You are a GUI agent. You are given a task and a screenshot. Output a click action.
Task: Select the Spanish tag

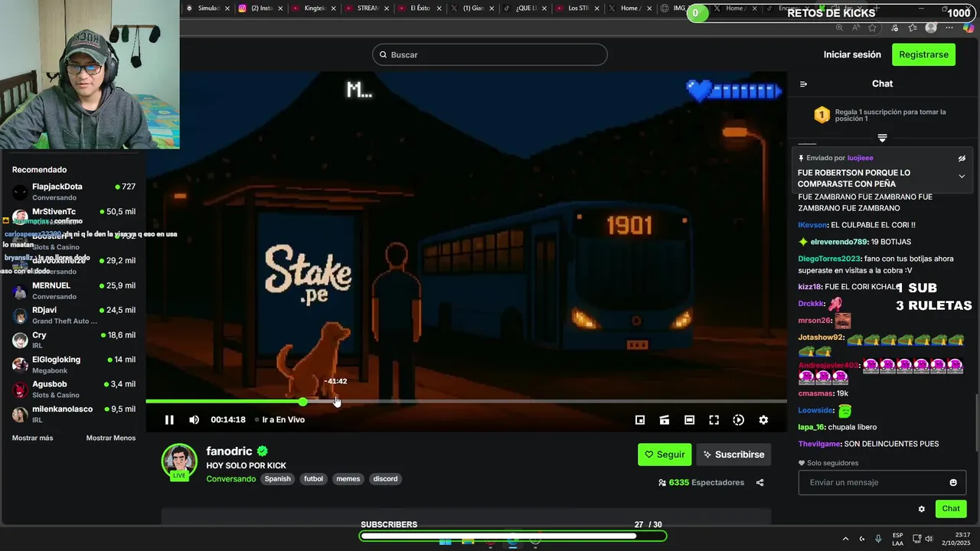point(278,479)
